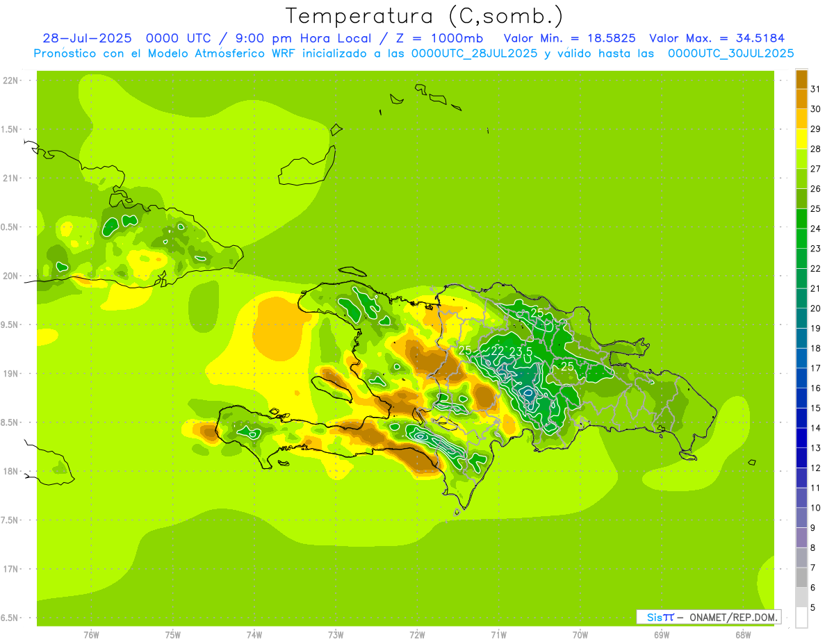Viewport: 834px width, 644px height.
Task: Click the '21N' latitude axis label
Action: [11, 178]
